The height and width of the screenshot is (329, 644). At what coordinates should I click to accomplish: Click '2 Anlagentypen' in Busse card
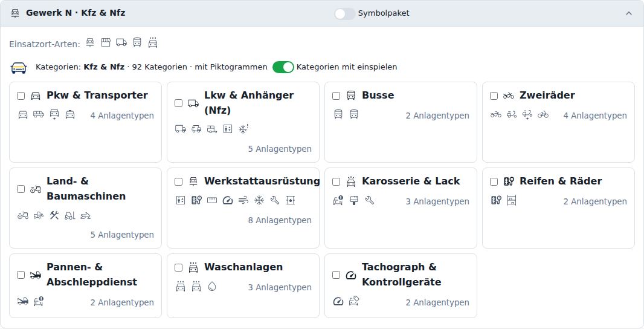437,116
